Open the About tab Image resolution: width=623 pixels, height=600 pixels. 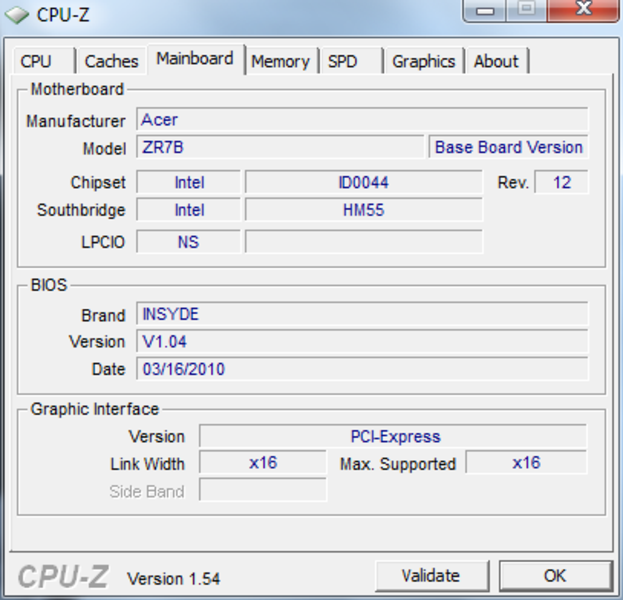point(497,61)
